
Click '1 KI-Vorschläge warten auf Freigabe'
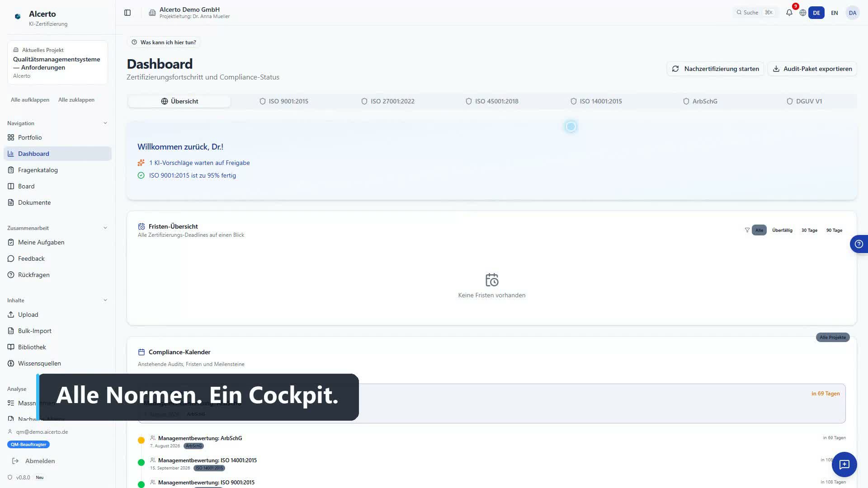click(x=199, y=163)
